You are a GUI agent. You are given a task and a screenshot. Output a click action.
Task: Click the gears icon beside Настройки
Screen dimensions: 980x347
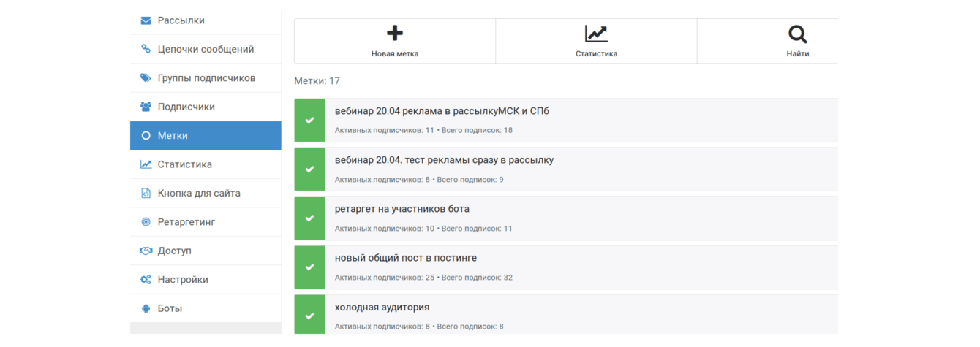tap(146, 280)
